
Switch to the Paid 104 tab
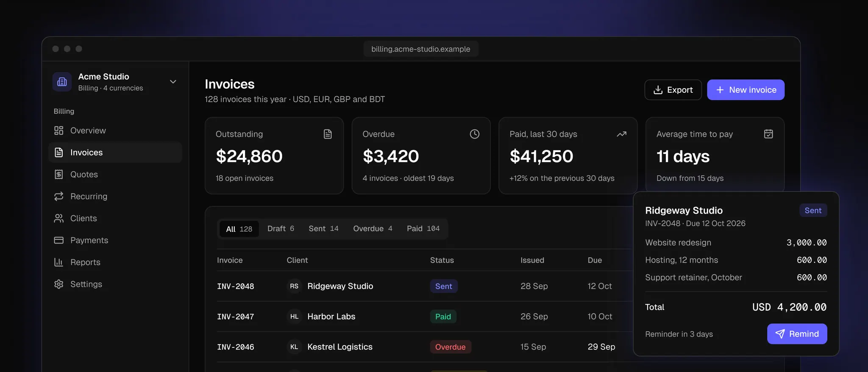point(423,229)
